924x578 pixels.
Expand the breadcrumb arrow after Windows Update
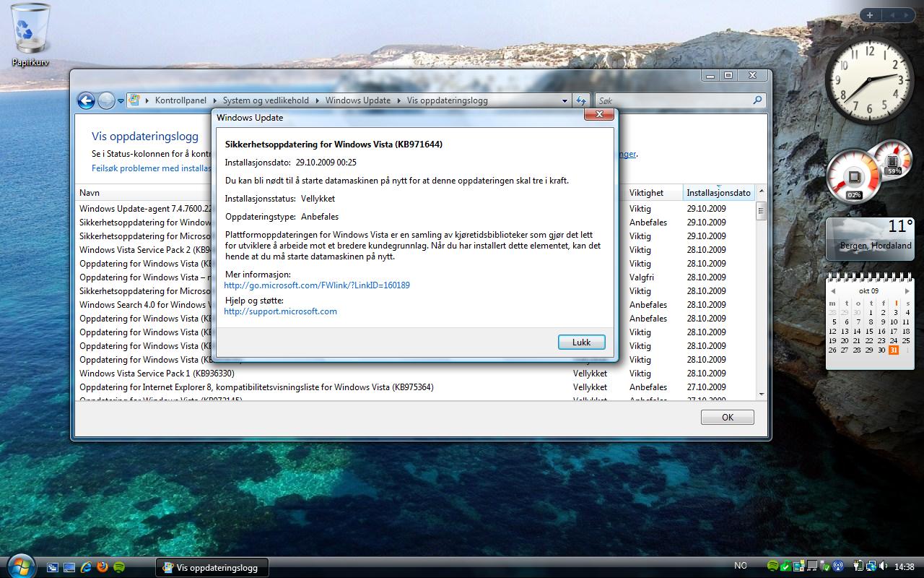click(398, 100)
